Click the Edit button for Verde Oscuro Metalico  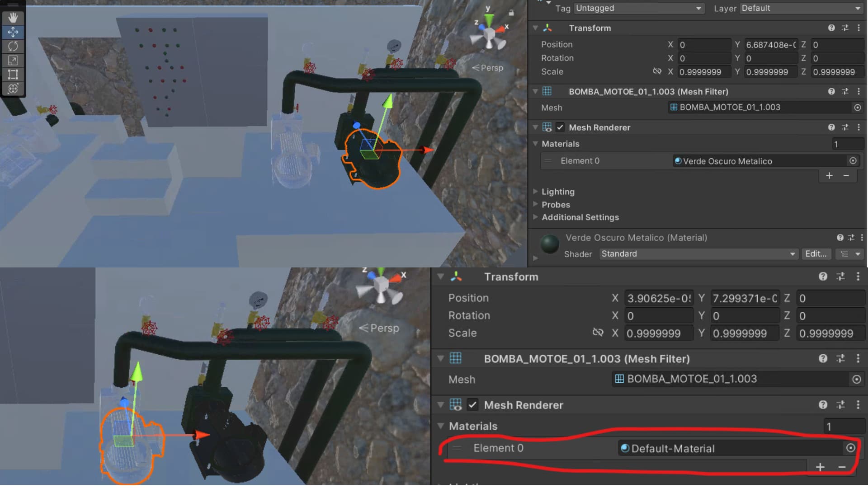pyautogui.click(x=816, y=253)
